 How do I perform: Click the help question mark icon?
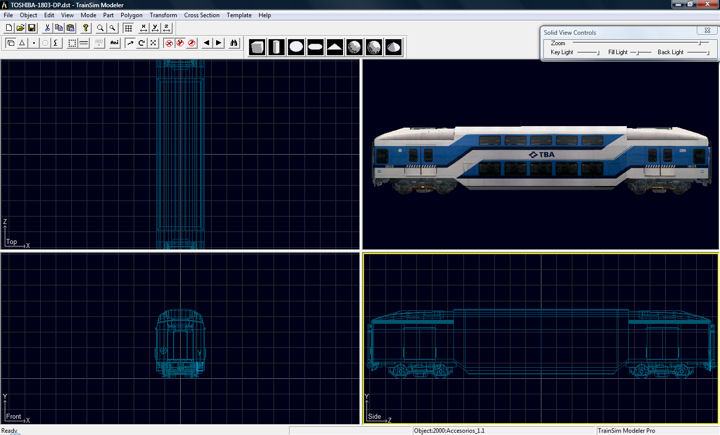[x=86, y=28]
